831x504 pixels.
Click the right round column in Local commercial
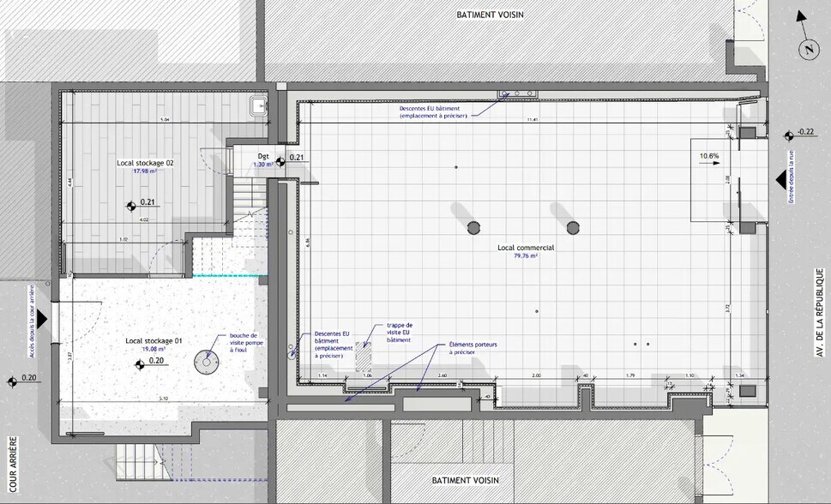tap(572, 227)
